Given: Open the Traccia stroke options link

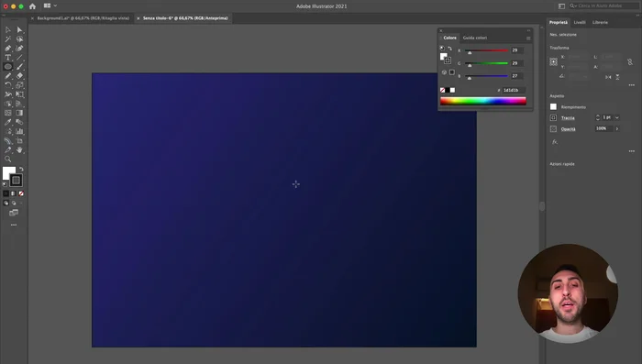Looking at the screenshot, I should tap(568, 118).
